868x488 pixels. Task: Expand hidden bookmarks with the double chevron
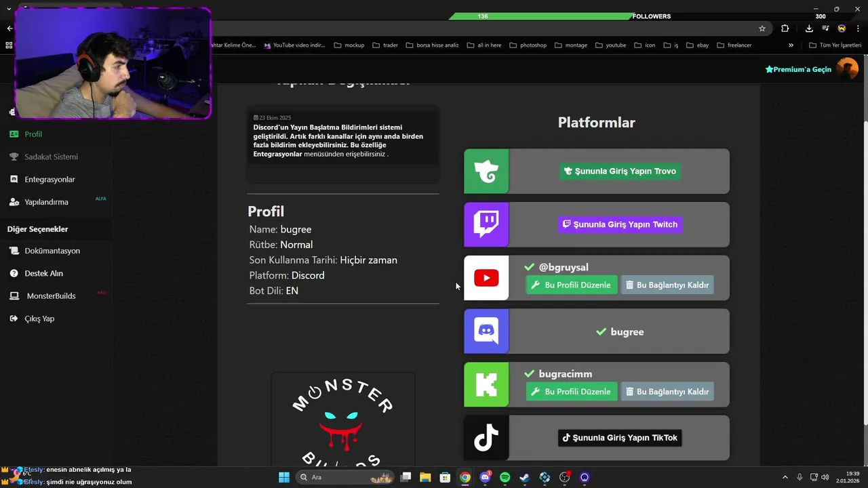tap(791, 45)
